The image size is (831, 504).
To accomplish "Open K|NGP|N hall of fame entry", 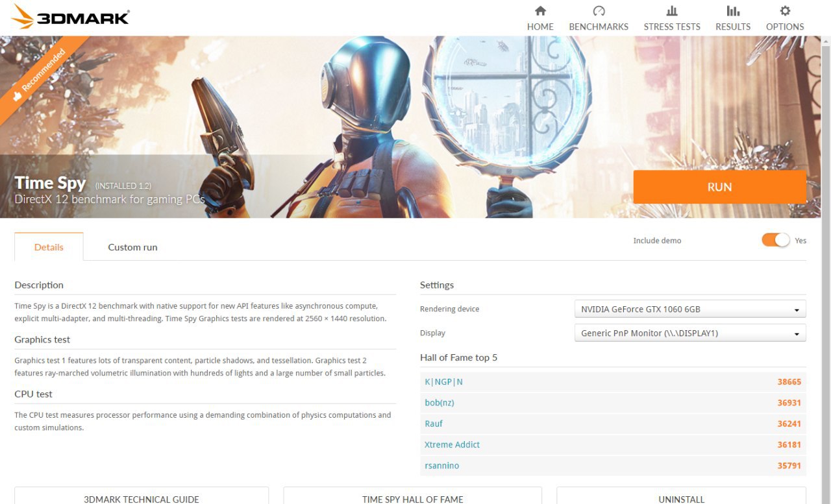I will [x=443, y=381].
